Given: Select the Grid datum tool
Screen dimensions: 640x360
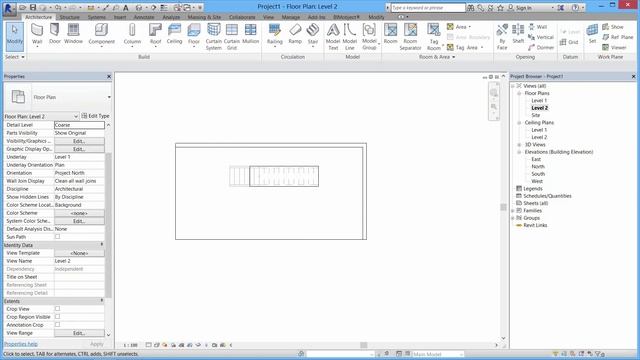Looking at the screenshot, I should tap(569, 42).
